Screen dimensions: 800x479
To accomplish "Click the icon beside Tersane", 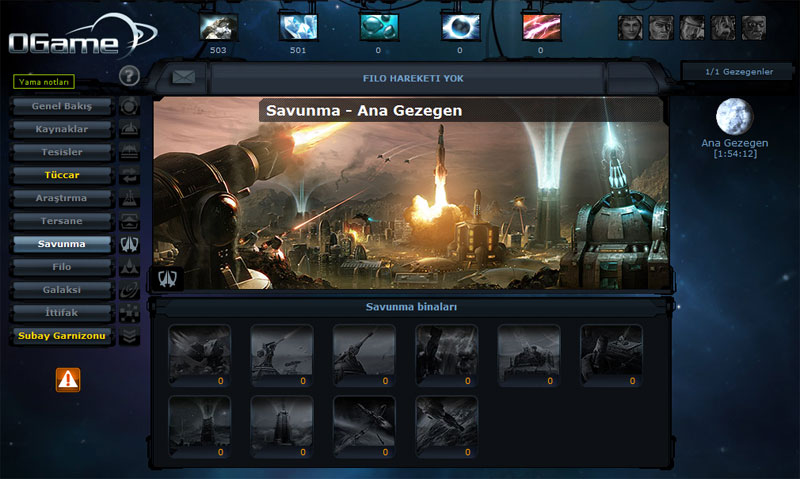I will click(x=129, y=221).
